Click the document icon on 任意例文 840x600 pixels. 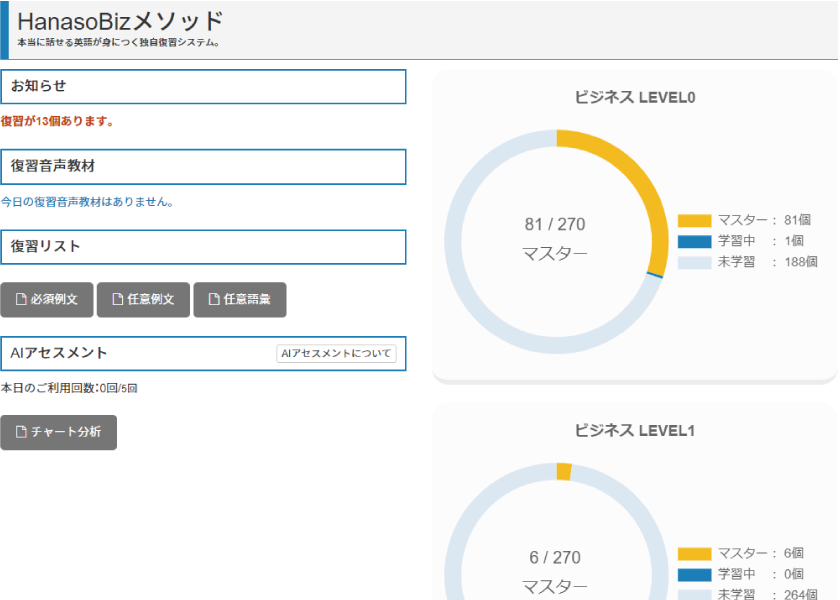[117, 299]
